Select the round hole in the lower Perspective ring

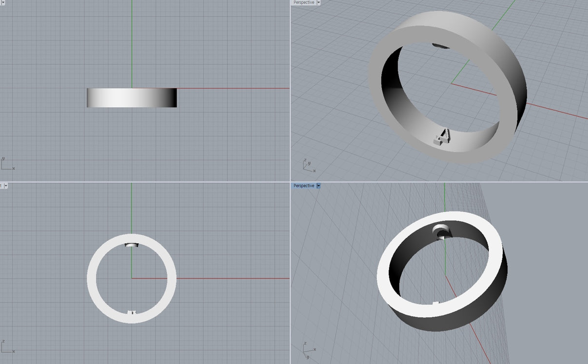pos(443,232)
